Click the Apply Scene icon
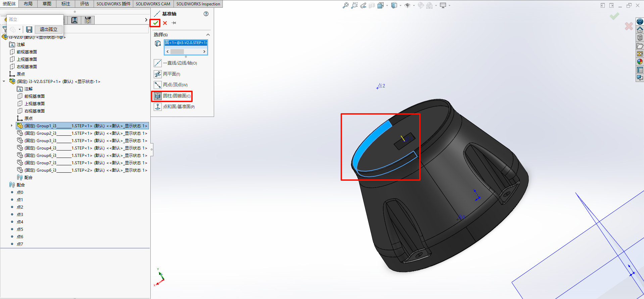 coord(430,5)
